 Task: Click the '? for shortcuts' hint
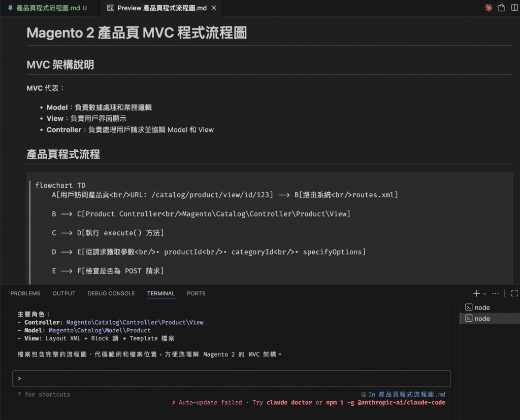[44, 395]
